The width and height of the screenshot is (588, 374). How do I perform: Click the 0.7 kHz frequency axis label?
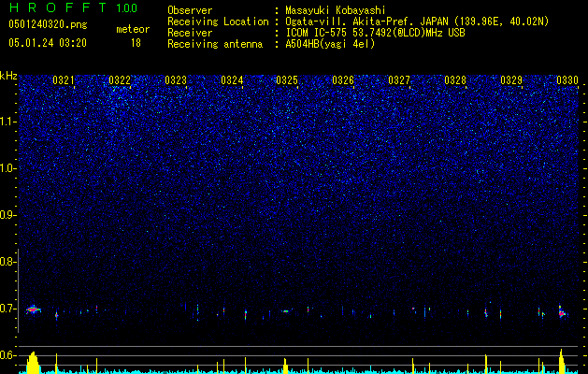click(x=7, y=309)
